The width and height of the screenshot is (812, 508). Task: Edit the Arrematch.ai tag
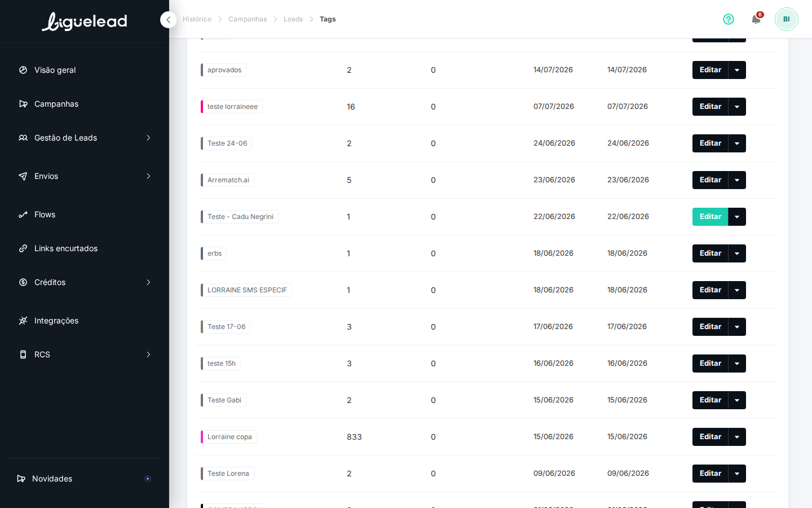coord(710,180)
